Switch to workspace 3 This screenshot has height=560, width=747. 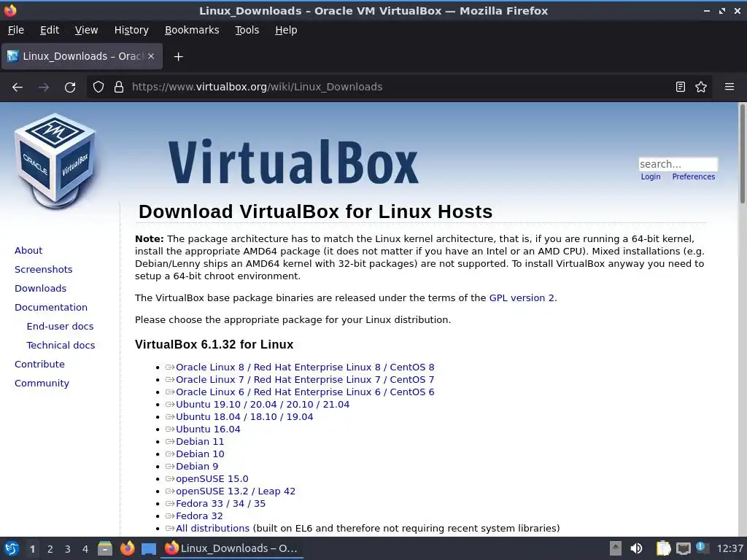click(x=68, y=548)
